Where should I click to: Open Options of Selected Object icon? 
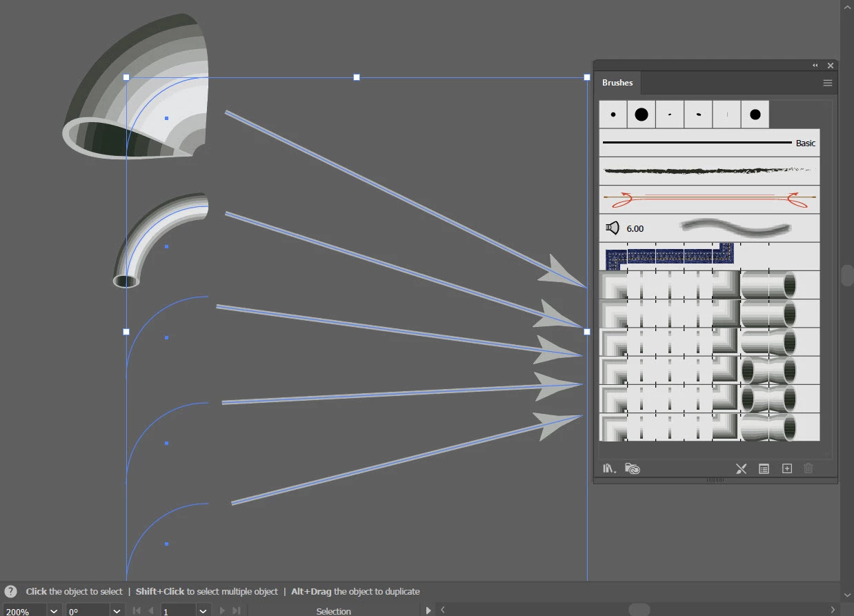(x=764, y=468)
